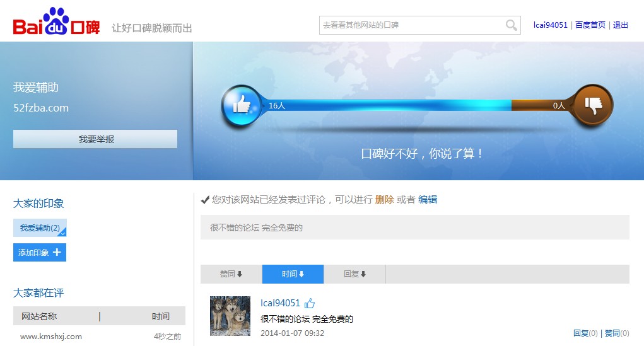Click the 52fzba.com site address
This screenshot has height=346, width=644.
click(41, 108)
